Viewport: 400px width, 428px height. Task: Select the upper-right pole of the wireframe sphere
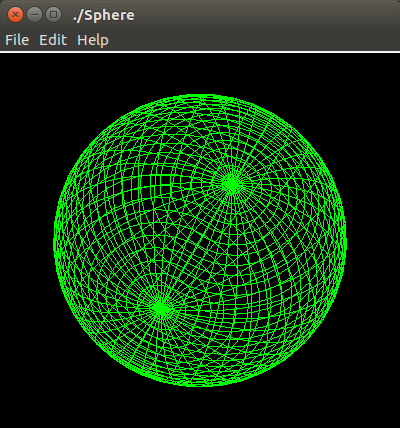pos(231,184)
